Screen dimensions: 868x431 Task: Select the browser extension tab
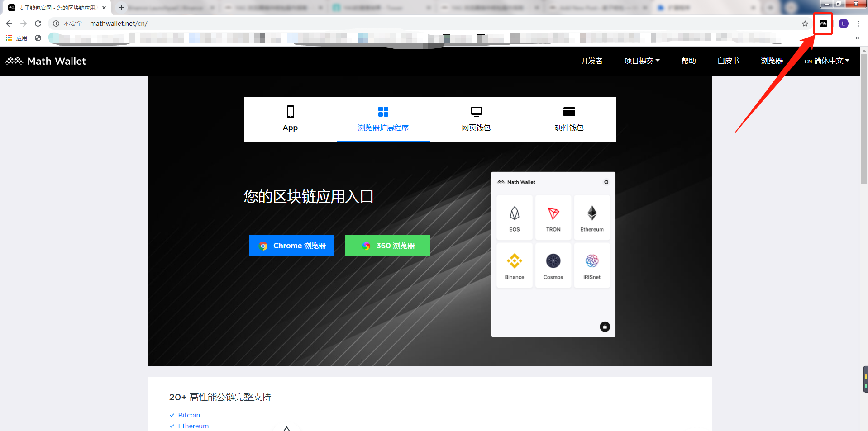pyautogui.click(x=383, y=119)
